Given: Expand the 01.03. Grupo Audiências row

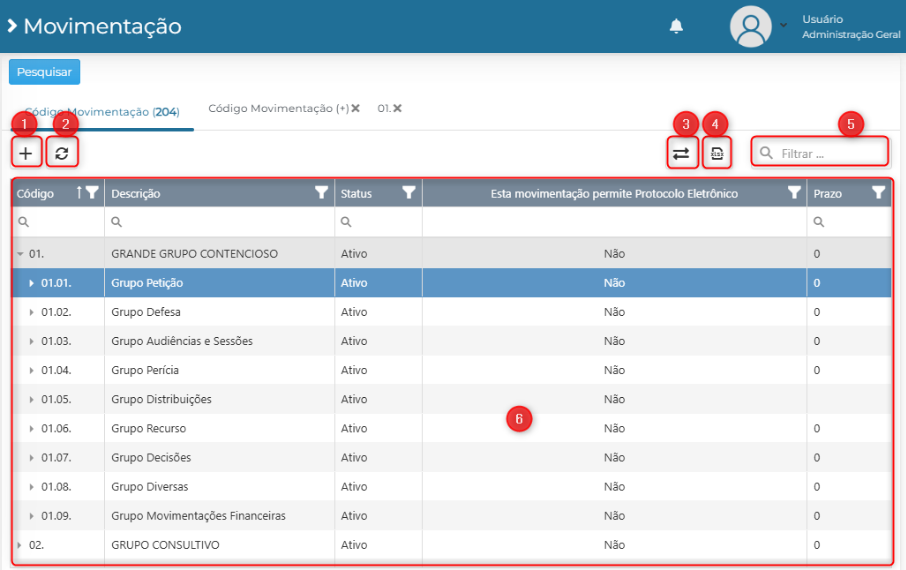Looking at the screenshot, I should [x=32, y=341].
